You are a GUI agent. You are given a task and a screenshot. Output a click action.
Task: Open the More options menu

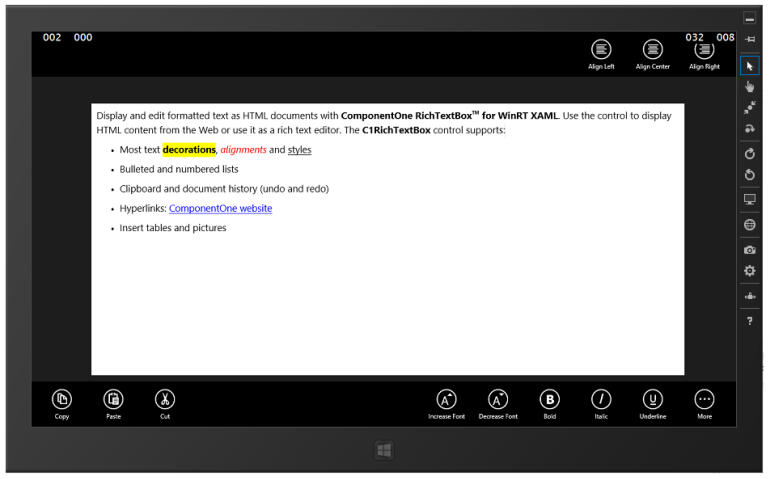point(704,399)
